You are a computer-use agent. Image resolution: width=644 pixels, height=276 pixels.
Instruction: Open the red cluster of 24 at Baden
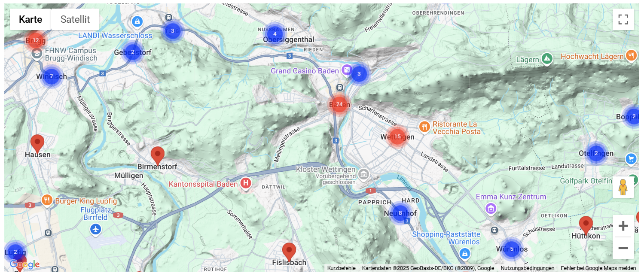(x=339, y=104)
